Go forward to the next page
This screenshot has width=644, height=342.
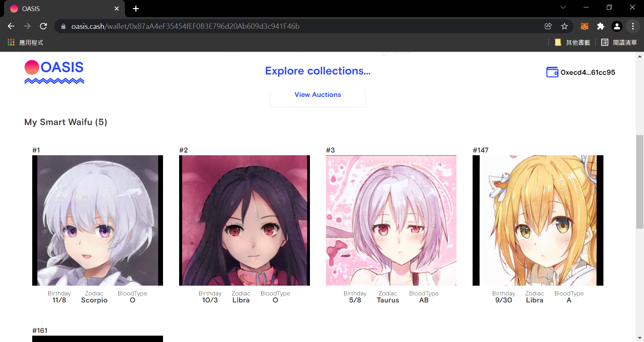[x=27, y=26]
